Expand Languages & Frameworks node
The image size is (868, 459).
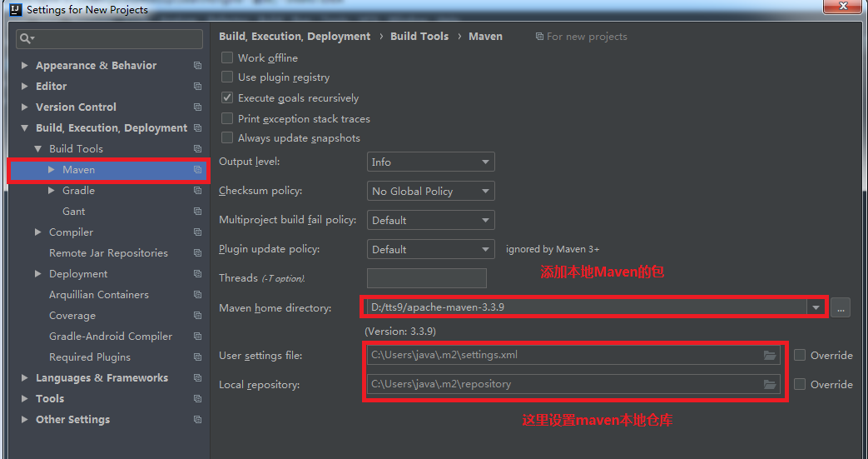pyautogui.click(x=24, y=378)
